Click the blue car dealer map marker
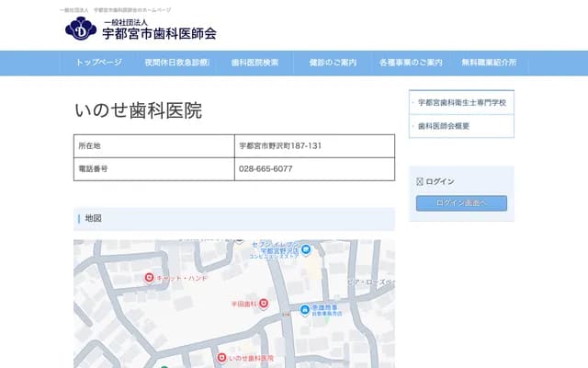 click(x=305, y=310)
